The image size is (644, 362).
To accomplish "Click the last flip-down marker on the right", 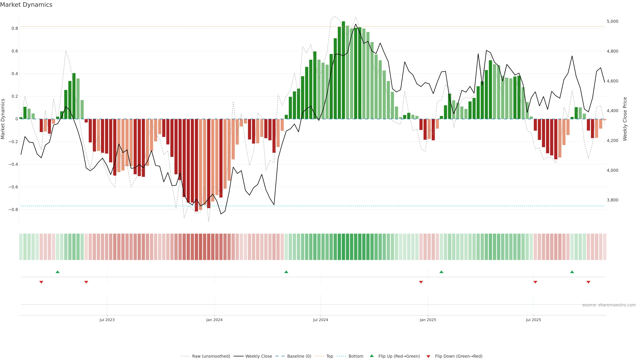I will [x=588, y=282].
